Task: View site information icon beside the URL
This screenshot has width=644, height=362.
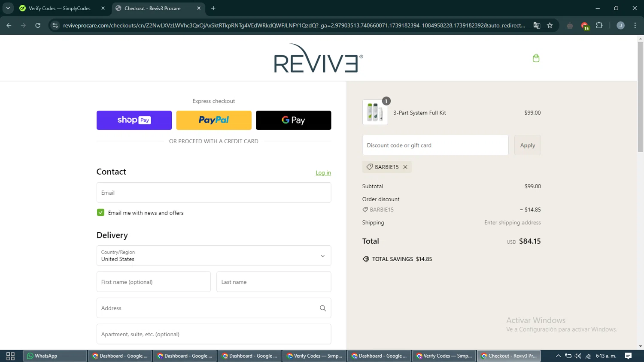Action: pyautogui.click(x=55, y=25)
